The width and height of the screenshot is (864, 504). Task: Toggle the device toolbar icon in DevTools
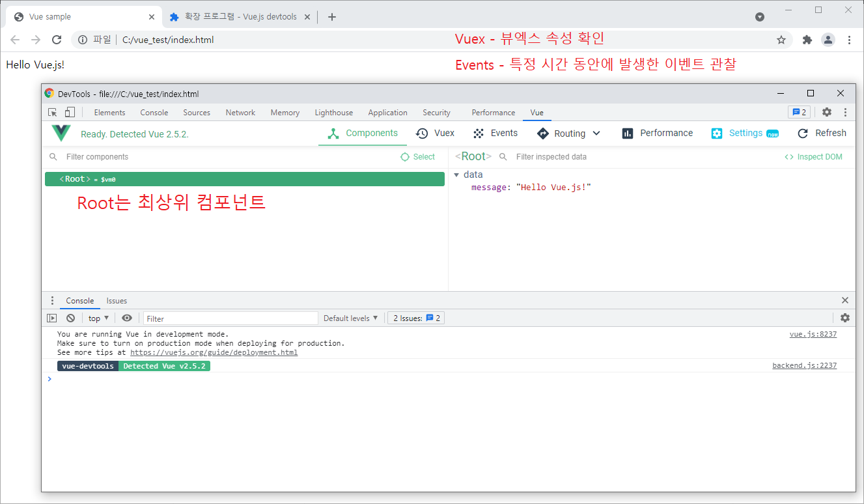(x=70, y=112)
